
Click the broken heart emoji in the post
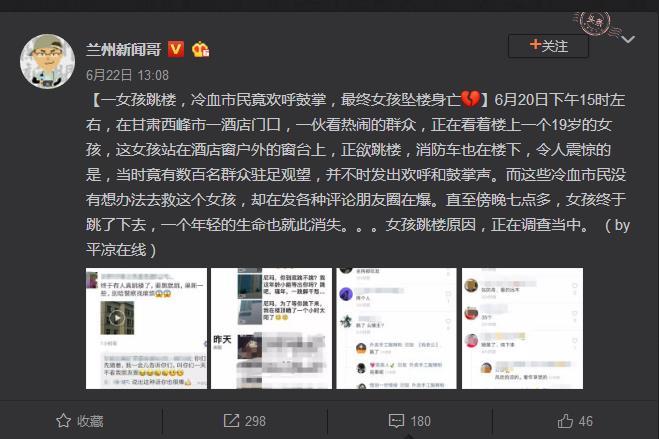click(x=470, y=99)
